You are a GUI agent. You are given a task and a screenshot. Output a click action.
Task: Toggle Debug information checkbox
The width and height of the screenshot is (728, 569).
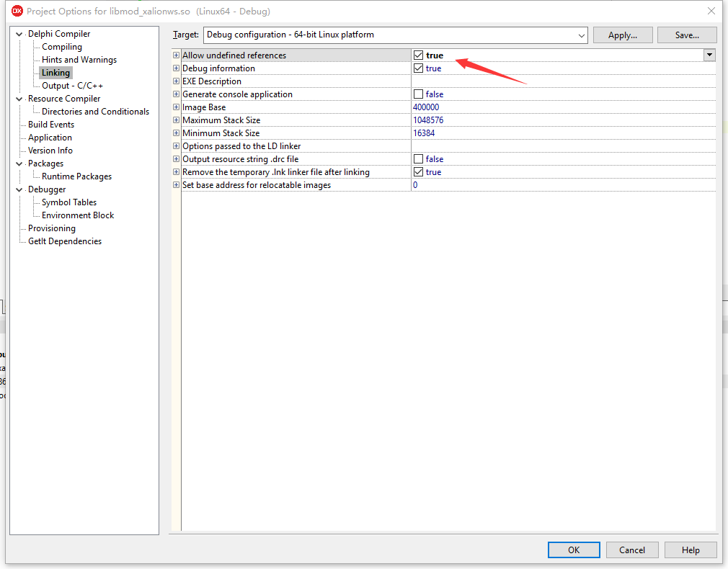tap(418, 68)
